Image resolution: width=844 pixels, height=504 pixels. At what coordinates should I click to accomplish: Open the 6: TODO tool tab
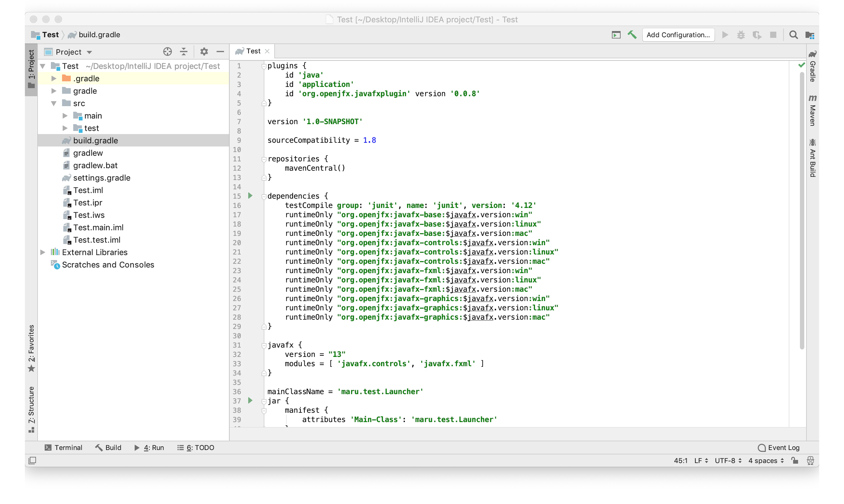[x=195, y=448]
